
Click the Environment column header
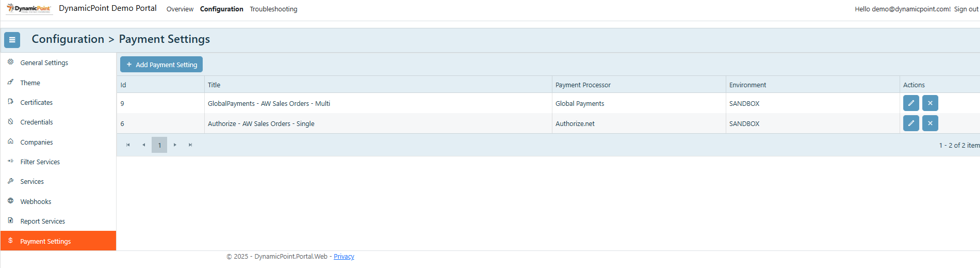tap(813, 85)
